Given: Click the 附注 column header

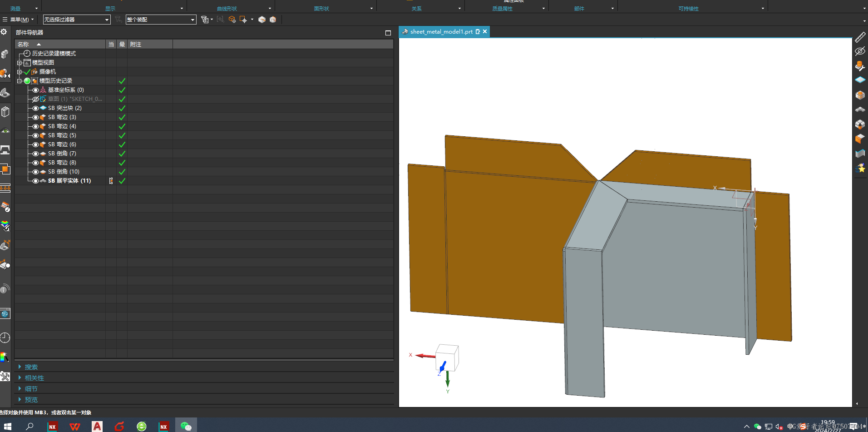Looking at the screenshot, I should 150,44.
